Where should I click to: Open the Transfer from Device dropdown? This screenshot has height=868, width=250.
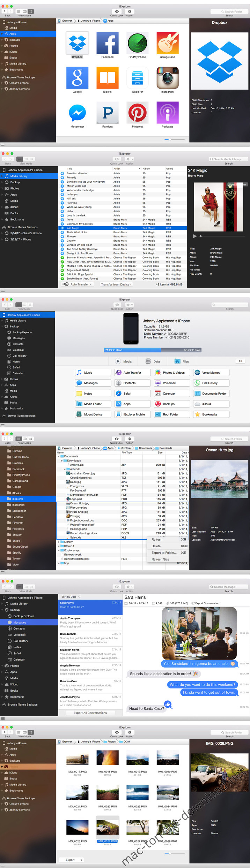pyautogui.click(x=116, y=284)
